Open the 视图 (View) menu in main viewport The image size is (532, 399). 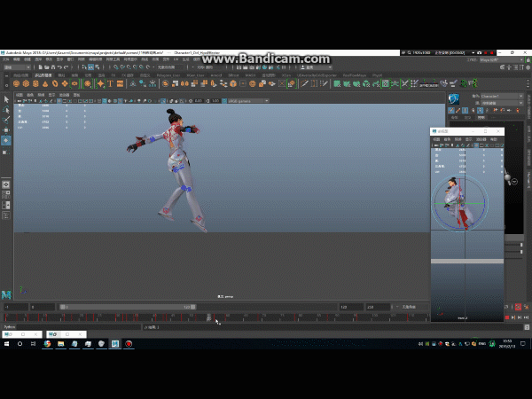click(20, 95)
